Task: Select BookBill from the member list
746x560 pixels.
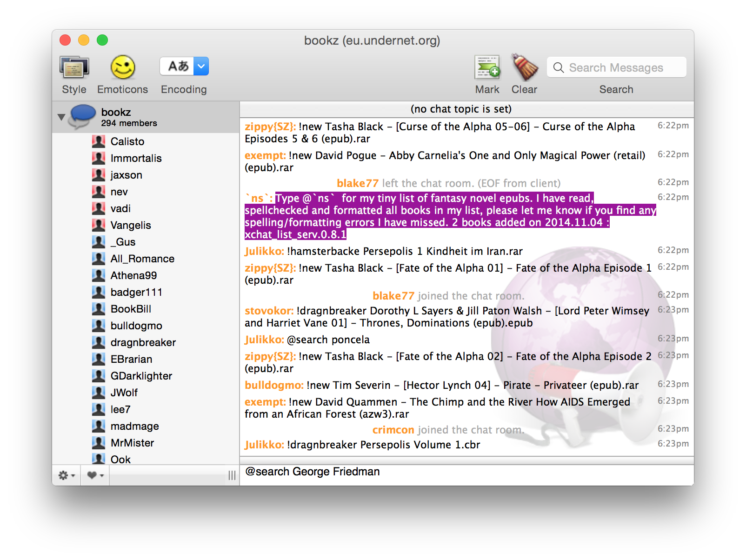Action: click(x=131, y=309)
